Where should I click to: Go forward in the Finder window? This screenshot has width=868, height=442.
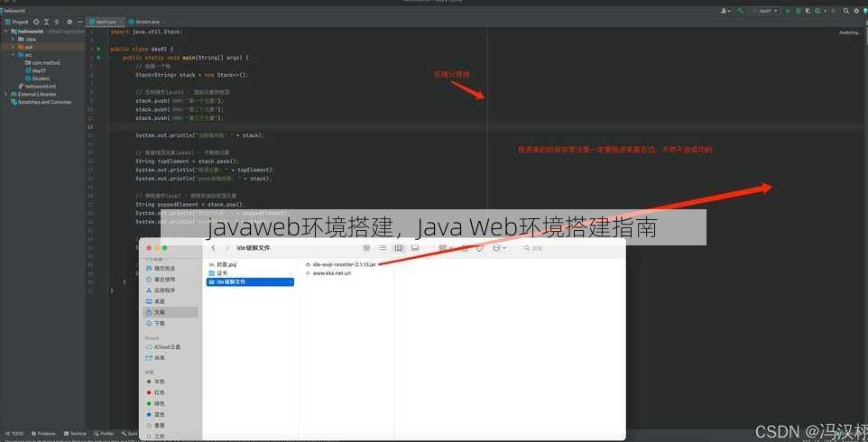(x=227, y=248)
